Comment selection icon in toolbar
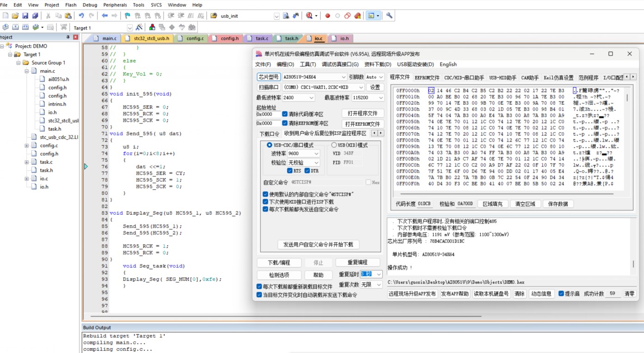 coord(190,16)
